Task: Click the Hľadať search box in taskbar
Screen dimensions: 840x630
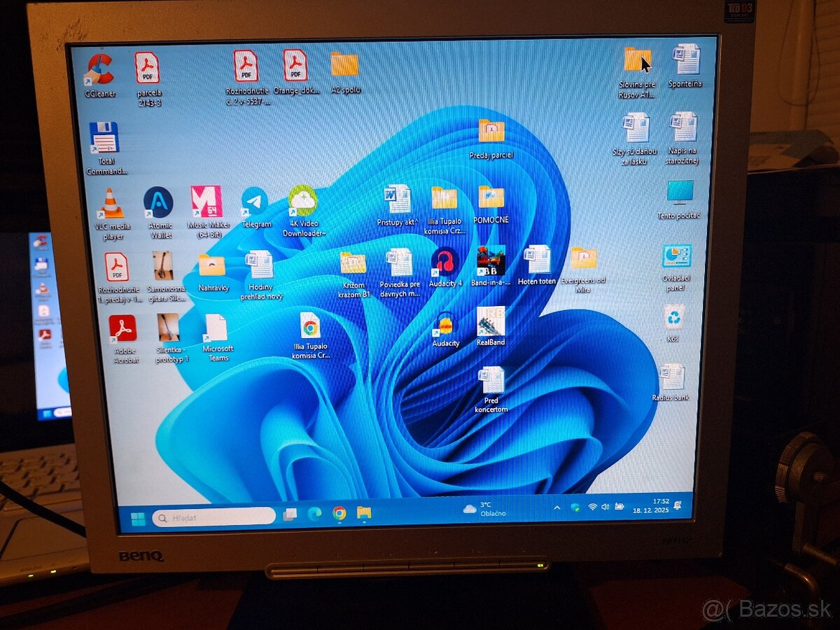Action: [x=214, y=517]
